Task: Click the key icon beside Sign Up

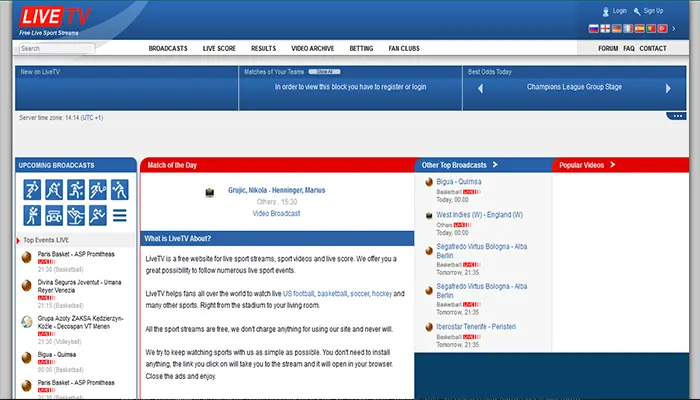Action: (x=637, y=12)
